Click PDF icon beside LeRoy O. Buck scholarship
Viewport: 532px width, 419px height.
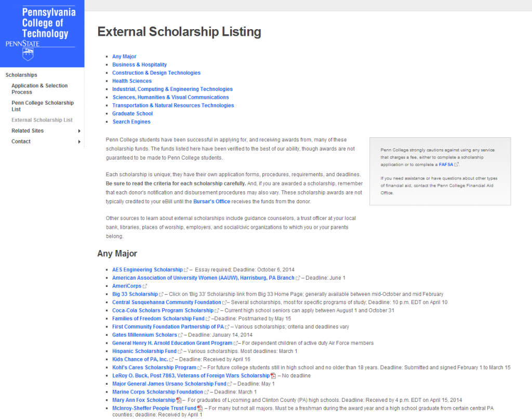273,375
